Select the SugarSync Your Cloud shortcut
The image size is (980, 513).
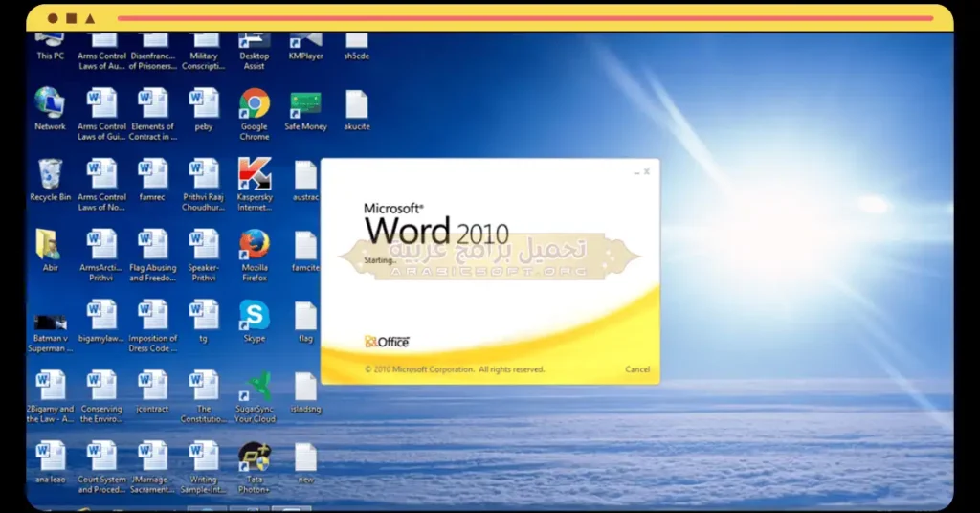[255, 386]
